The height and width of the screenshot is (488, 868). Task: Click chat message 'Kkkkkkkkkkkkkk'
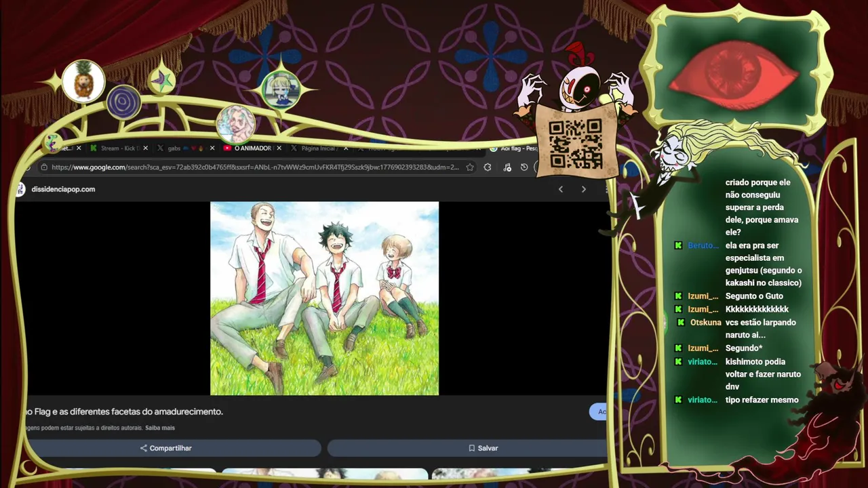coord(757,309)
